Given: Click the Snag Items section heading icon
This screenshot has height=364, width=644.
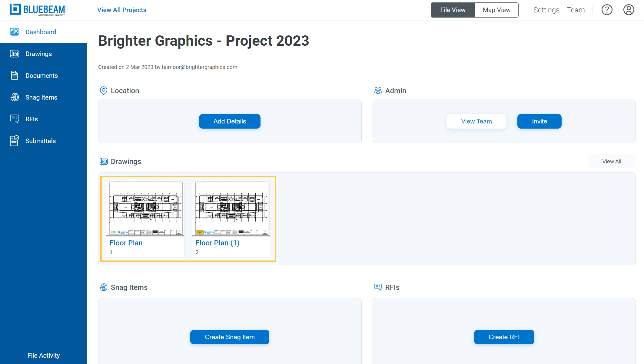Looking at the screenshot, I should click(104, 287).
